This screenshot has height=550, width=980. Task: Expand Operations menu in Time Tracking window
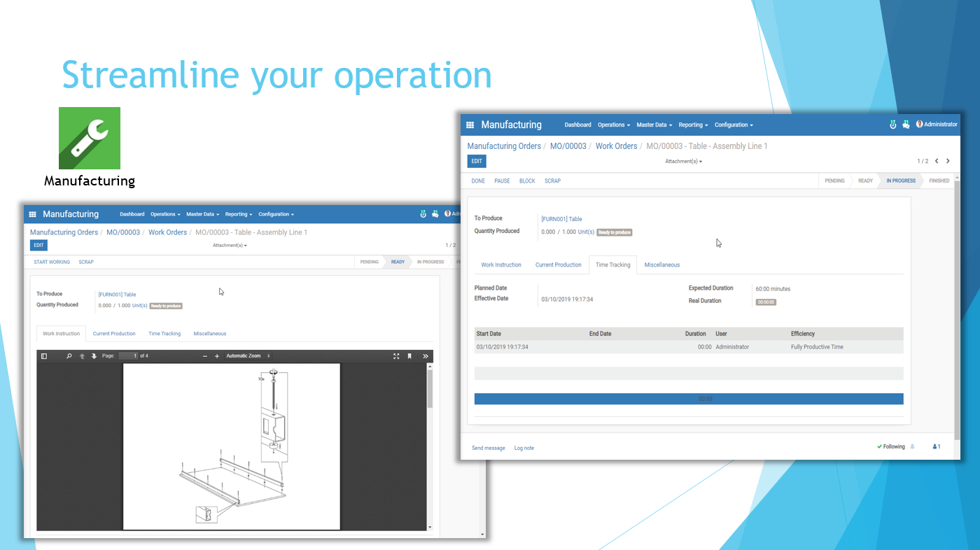coord(614,125)
